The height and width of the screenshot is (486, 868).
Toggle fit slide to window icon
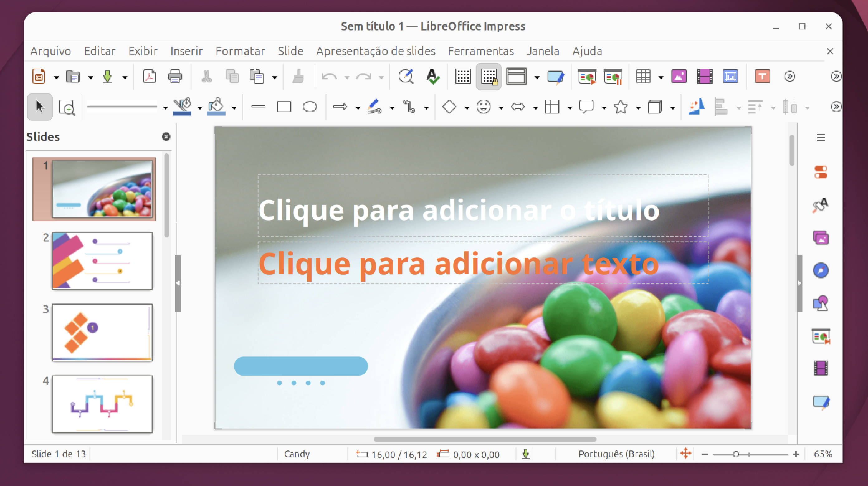[x=685, y=454]
